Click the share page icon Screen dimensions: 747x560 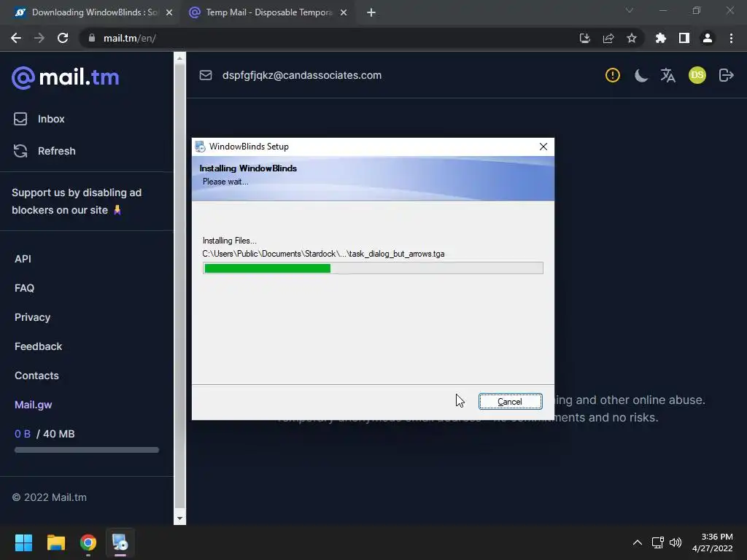[x=608, y=38]
